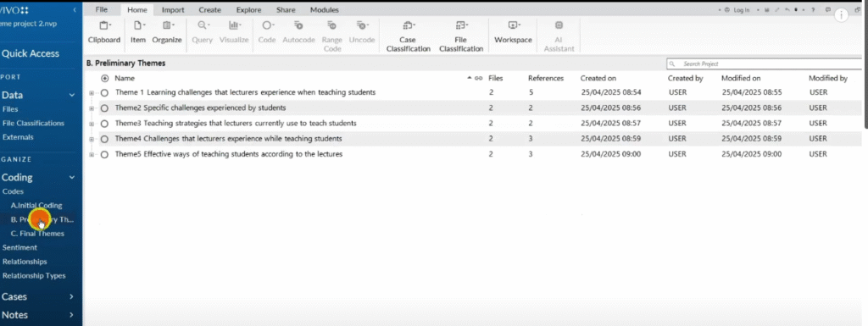Click the magnifier icon in Search Project
Viewport: 868px width, 326px height.
(672, 64)
